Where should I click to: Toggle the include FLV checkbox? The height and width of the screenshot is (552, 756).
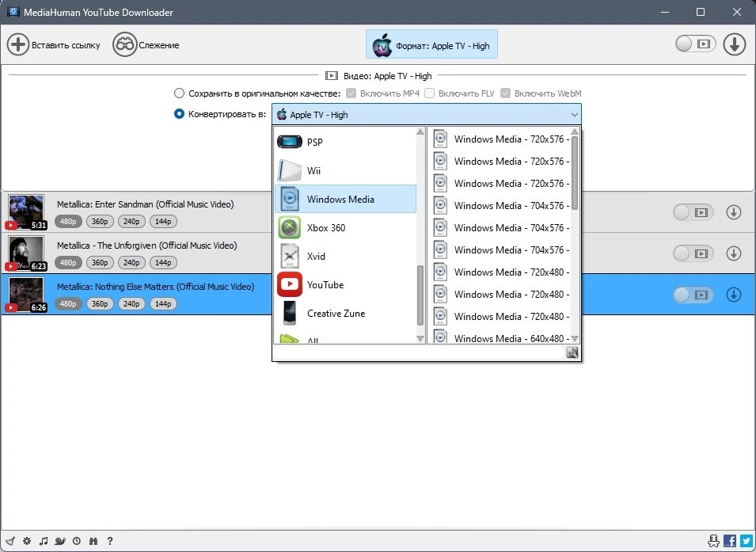point(429,93)
